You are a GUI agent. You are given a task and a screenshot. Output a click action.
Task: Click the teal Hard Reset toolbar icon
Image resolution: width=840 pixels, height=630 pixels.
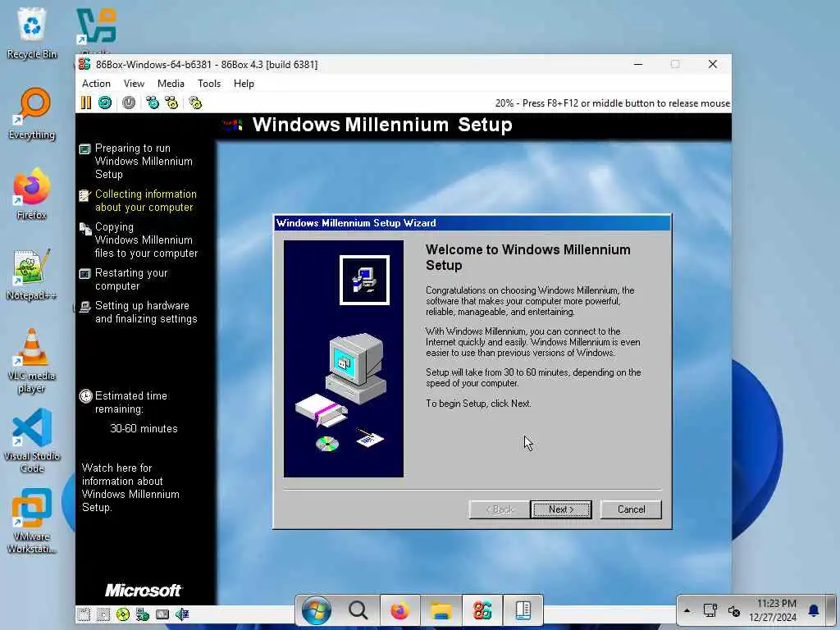(x=105, y=103)
